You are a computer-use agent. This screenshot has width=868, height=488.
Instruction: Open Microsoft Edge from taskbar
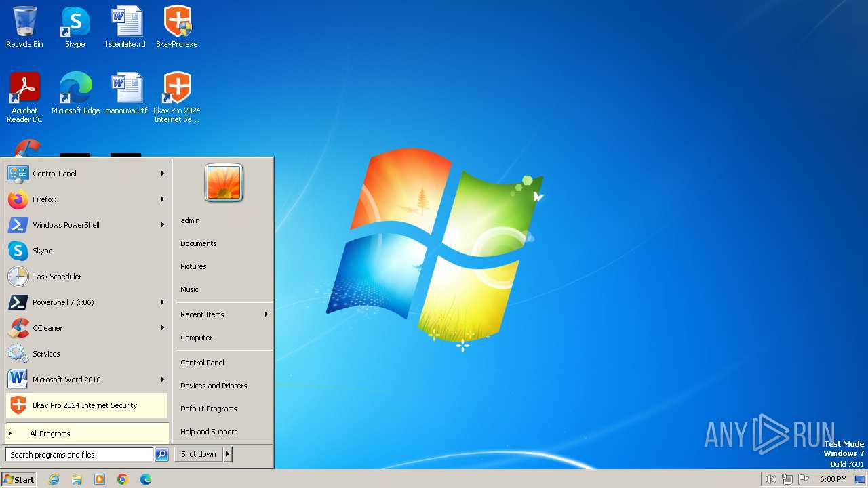pos(146,479)
